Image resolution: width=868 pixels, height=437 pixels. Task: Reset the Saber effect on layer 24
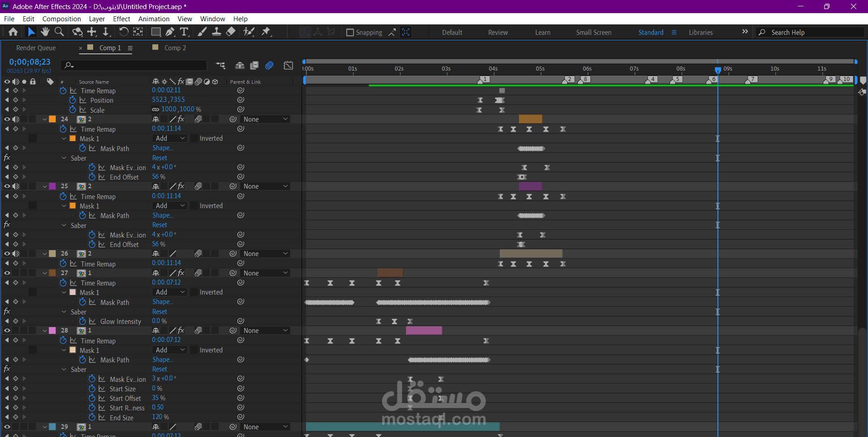[x=160, y=158]
